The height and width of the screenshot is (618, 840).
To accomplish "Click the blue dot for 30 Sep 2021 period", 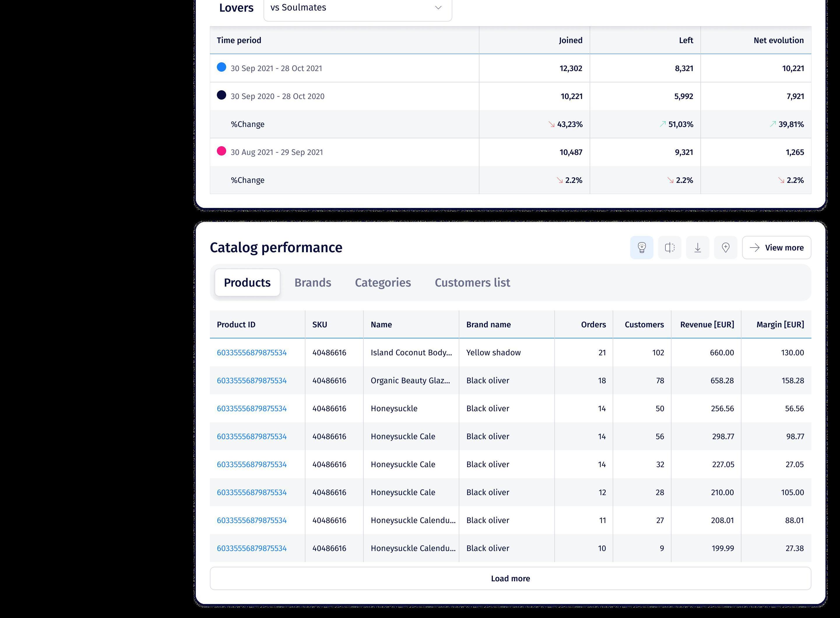I will click(x=222, y=67).
